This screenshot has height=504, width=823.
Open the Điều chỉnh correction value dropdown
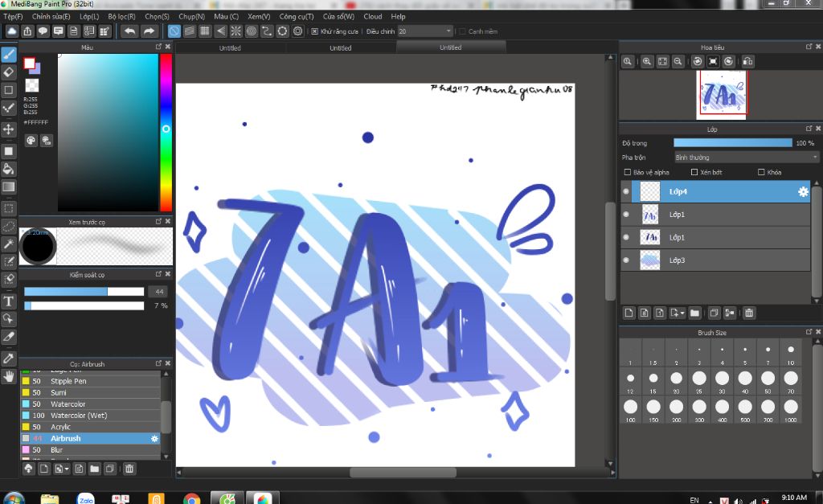pyautogui.click(x=424, y=31)
